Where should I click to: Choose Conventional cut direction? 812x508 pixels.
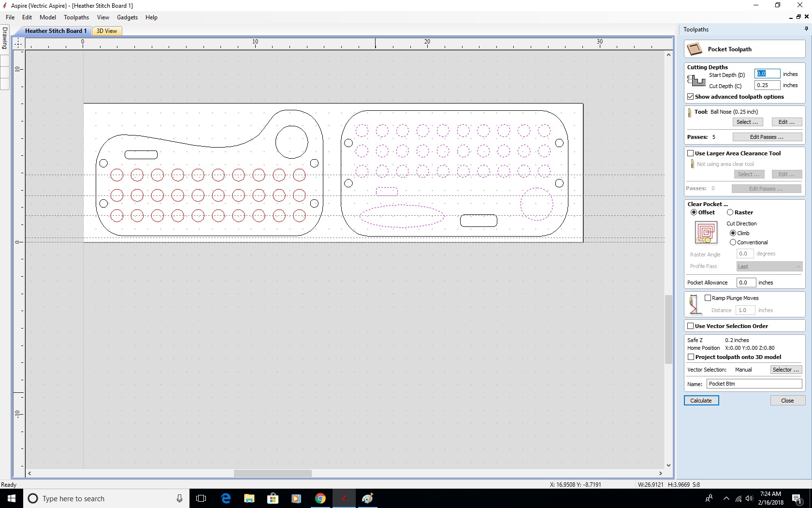pos(733,242)
